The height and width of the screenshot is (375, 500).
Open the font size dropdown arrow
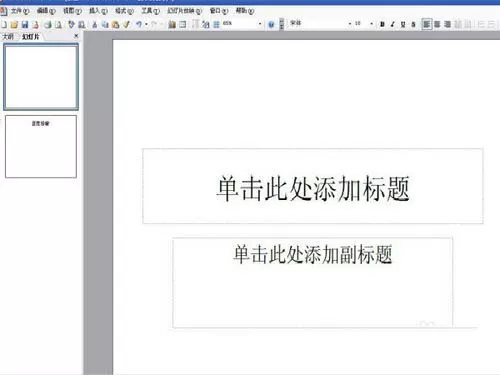click(x=371, y=24)
